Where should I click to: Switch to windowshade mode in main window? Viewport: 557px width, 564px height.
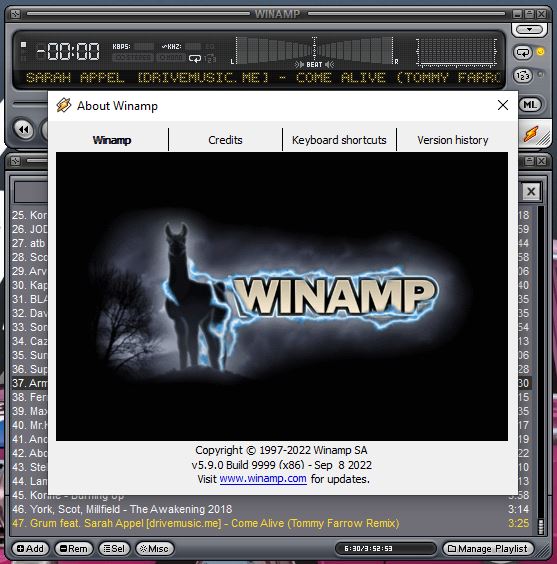coord(529,14)
